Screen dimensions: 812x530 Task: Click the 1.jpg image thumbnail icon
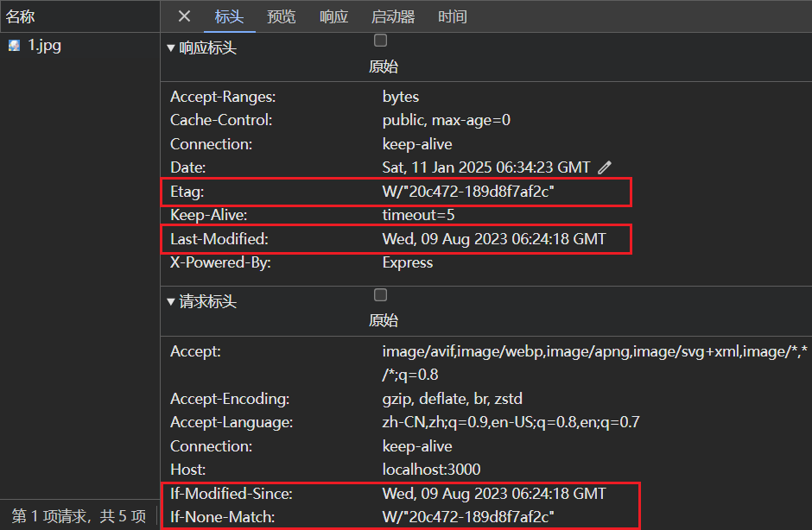coord(13,45)
